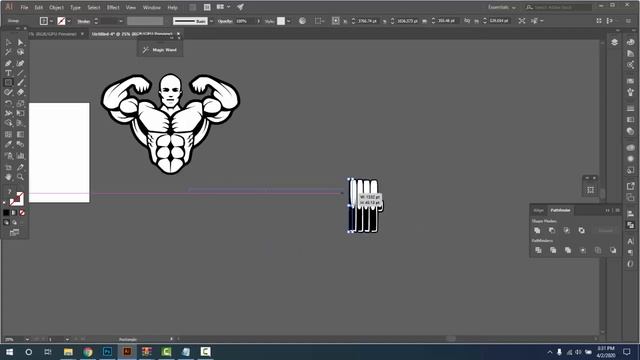Open the zoom level dropdown in status bar
This screenshot has height=360, width=640.
pos(27,339)
